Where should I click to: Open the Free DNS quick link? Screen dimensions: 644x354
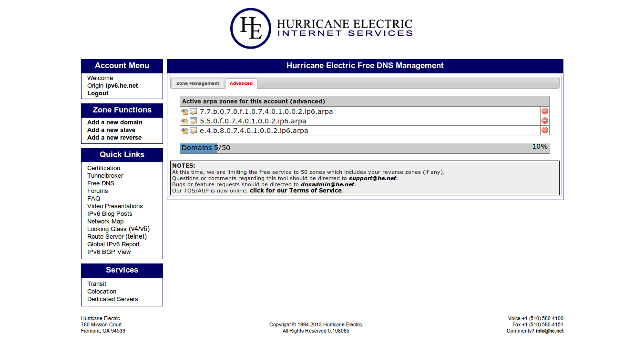(x=101, y=183)
